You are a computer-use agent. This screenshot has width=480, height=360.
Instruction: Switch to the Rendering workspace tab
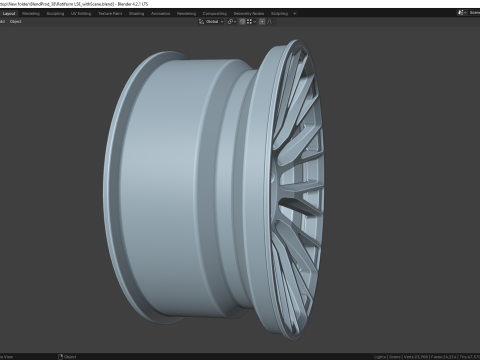186,14
